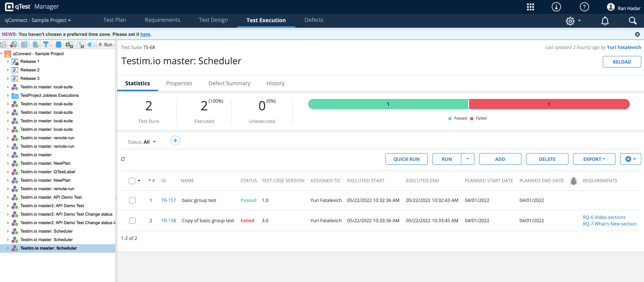Viewport: 644px width, 282px height.
Task: Expand the Release 2 tree node
Action: pyautogui.click(x=8, y=70)
